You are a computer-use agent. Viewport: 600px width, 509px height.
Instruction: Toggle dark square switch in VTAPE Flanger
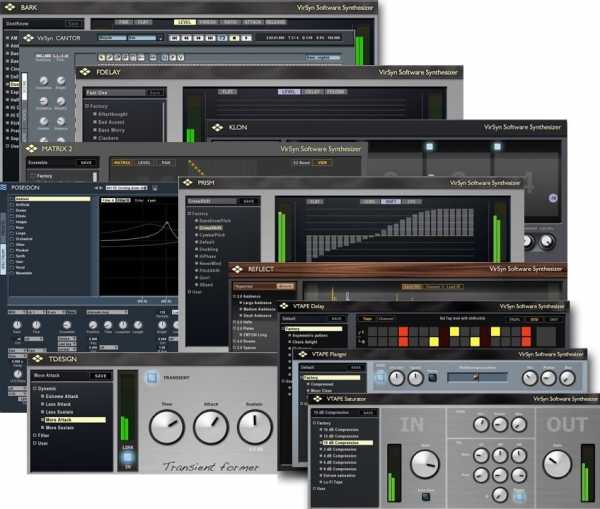(432, 378)
